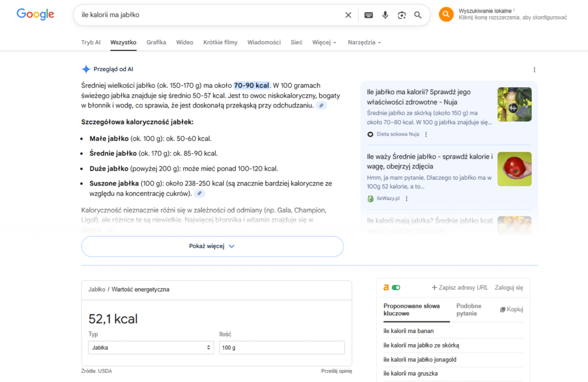
Task: Open the Narzędzia dropdown
Action: 364,43
